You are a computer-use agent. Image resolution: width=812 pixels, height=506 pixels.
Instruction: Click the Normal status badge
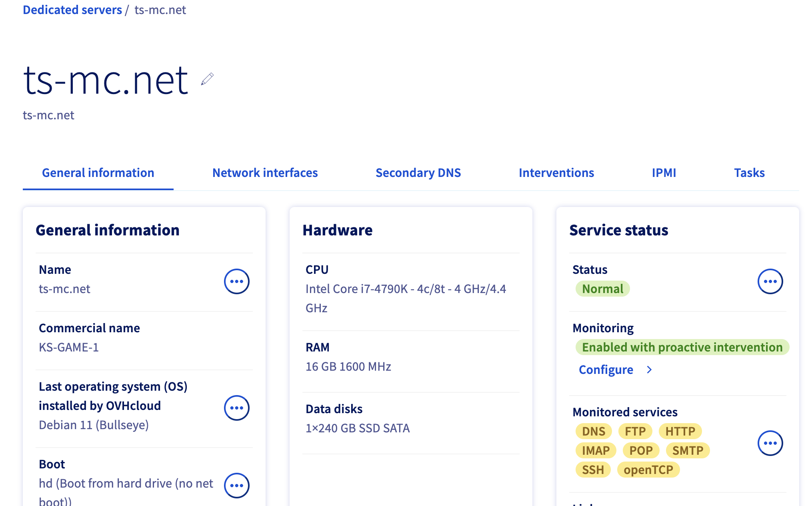tap(602, 289)
